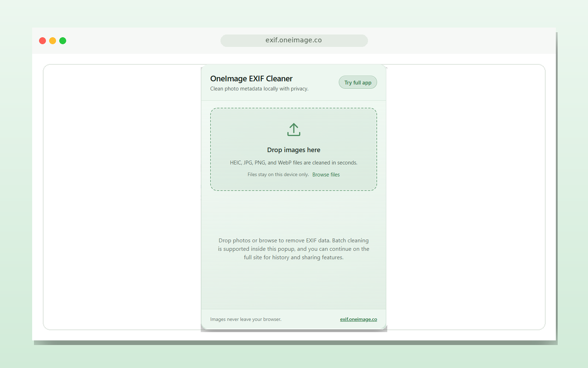Click the green maximize window button
This screenshot has height=368, width=588.
tap(63, 40)
